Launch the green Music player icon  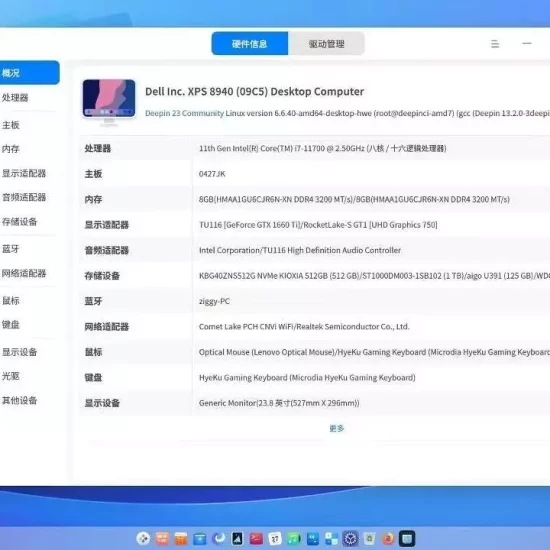(x=294, y=538)
